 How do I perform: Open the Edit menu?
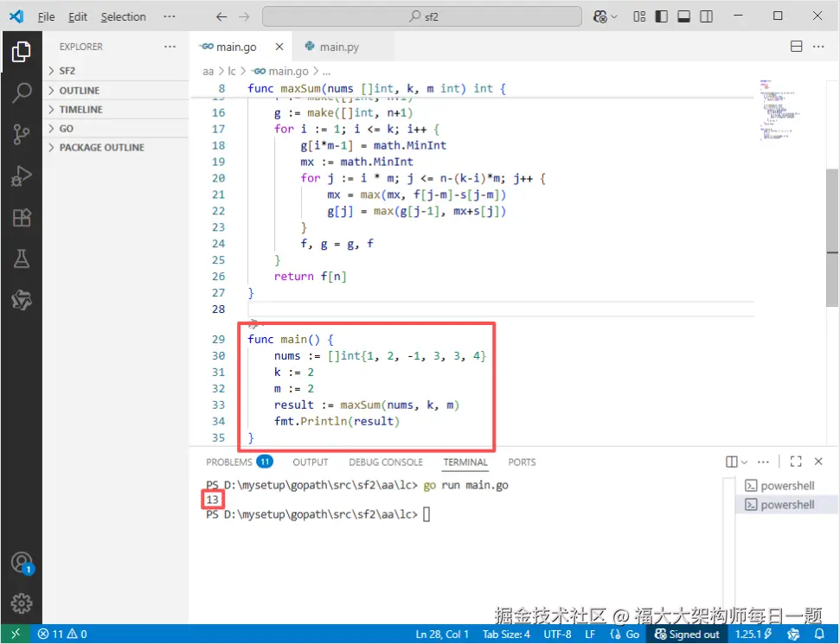pyautogui.click(x=78, y=16)
